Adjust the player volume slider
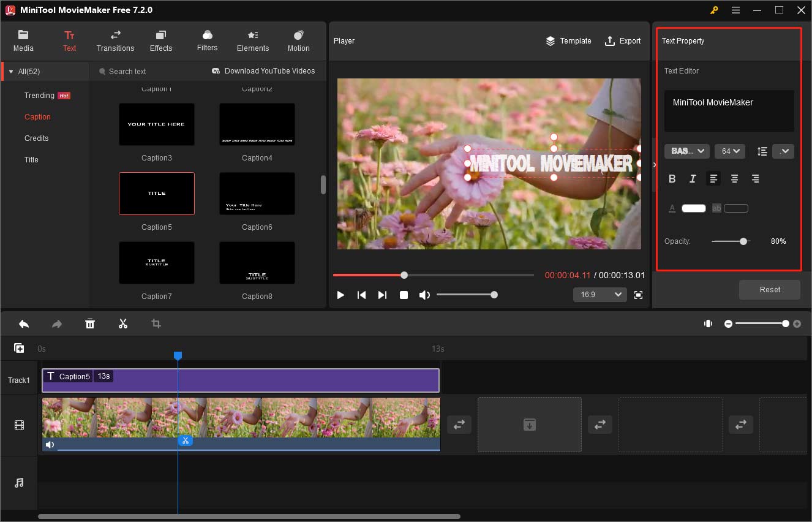The height and width of the screenshot is (522, 812). pos(467,295)
